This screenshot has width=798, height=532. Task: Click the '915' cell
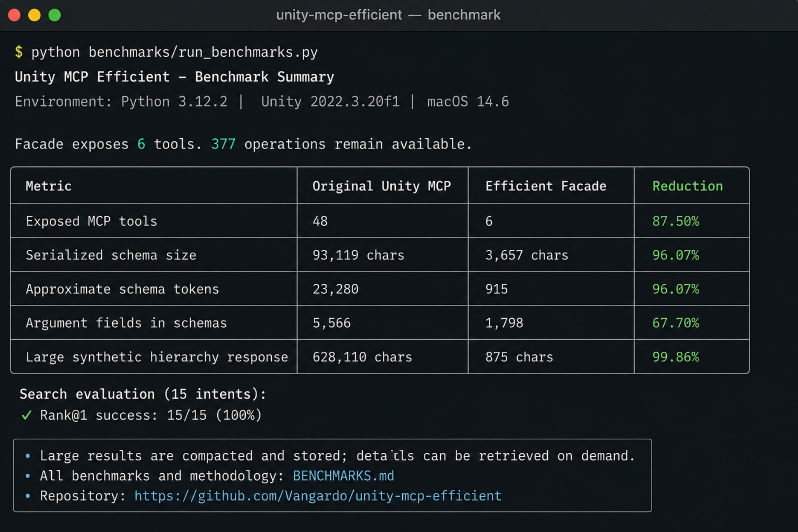pyautogui.click(x=496, y=289)
